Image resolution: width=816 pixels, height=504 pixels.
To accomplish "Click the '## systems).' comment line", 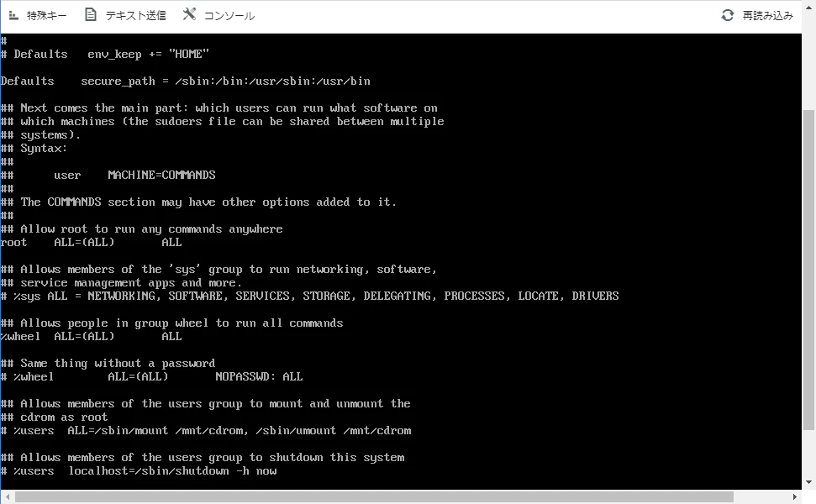I will [x=40, y=135].
